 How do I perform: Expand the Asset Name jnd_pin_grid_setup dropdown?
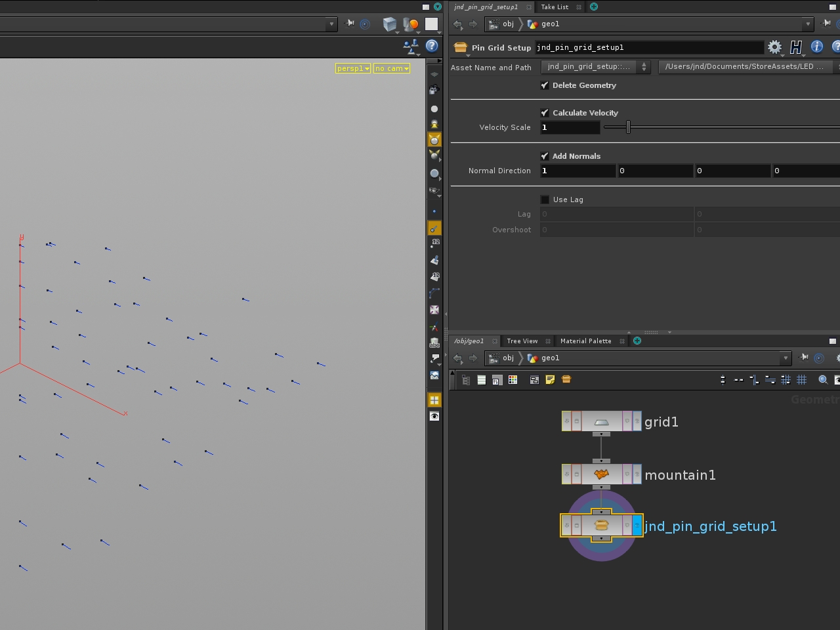pos(595,67)
